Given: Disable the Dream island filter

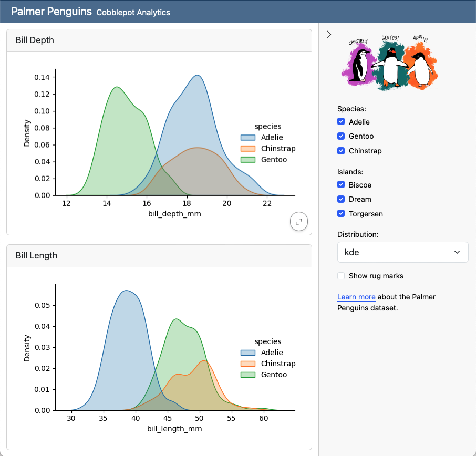Looking at the screenshot, I should [342, 199].
